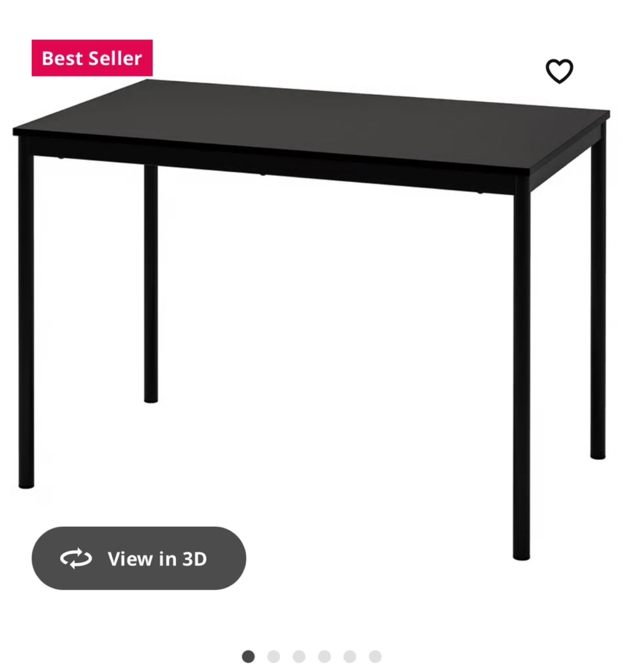Click the back-right table leg

pyautogui.click(x=598, y=299)
